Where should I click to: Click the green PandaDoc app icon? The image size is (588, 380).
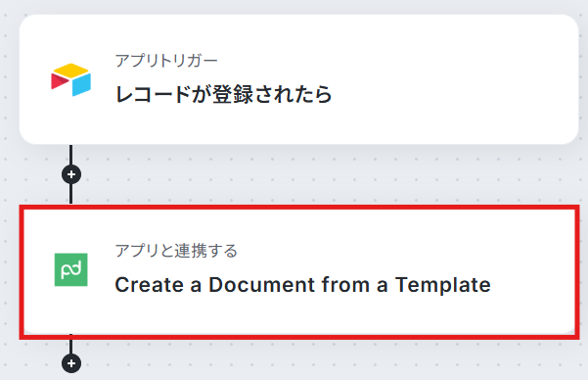(x=70, y=269)
